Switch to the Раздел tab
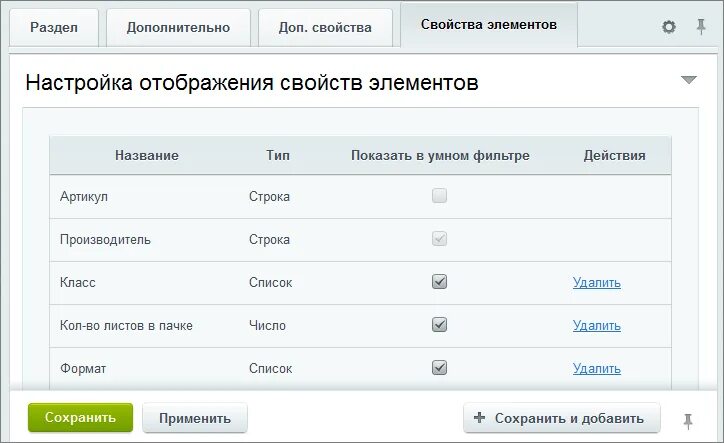724x443 pixels. pos(54,27)
